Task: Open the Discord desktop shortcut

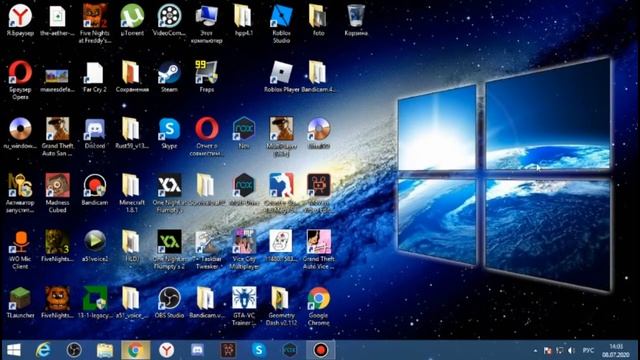Action: coord(95,133)
